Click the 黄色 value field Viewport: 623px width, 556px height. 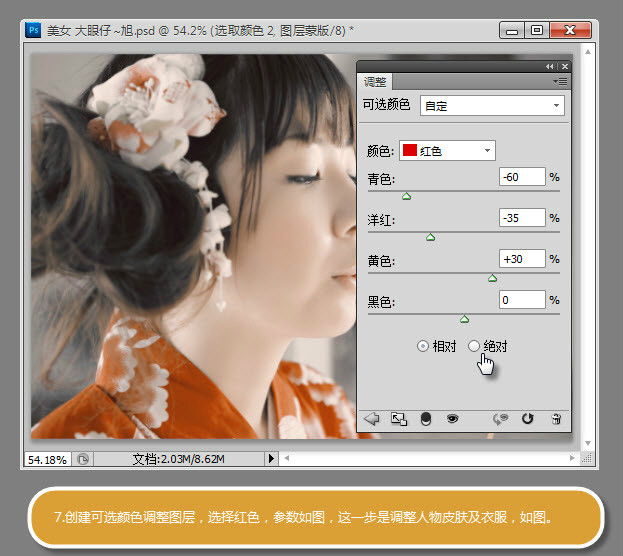pos(522,259)
